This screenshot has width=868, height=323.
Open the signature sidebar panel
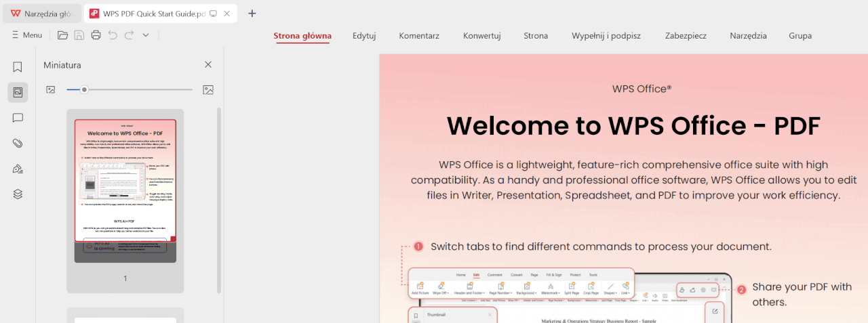(18, 169)
